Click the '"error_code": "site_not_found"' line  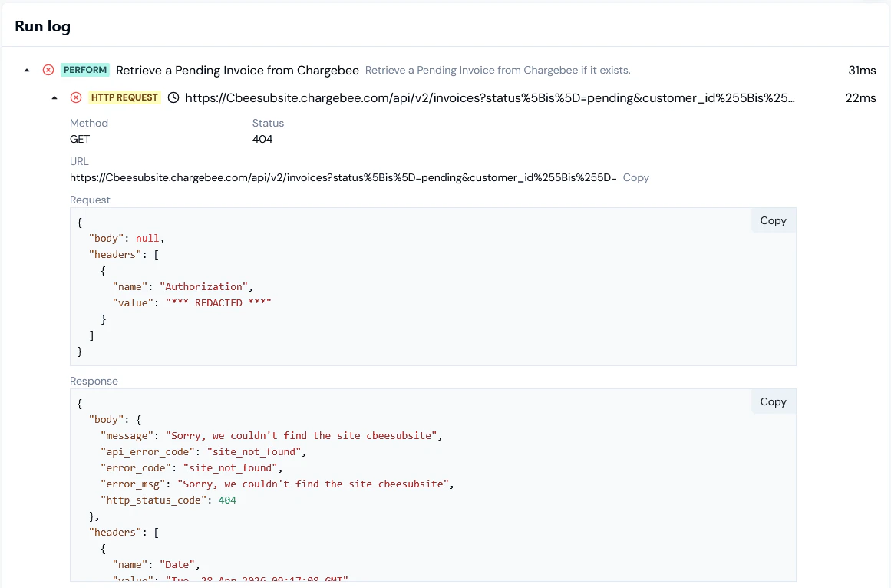[192, 468]
